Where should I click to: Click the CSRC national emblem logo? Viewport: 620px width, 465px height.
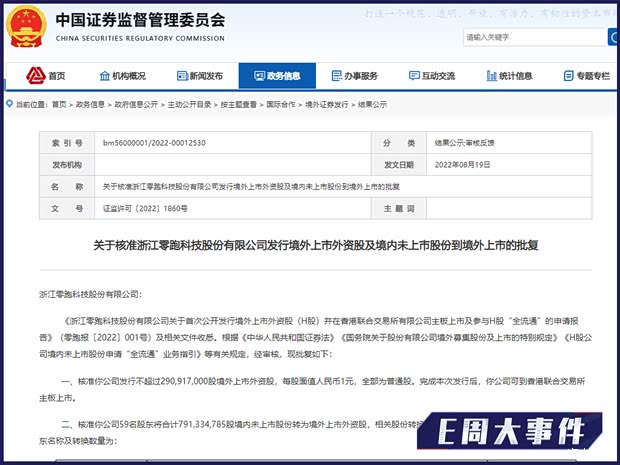[x=26, y=26]
